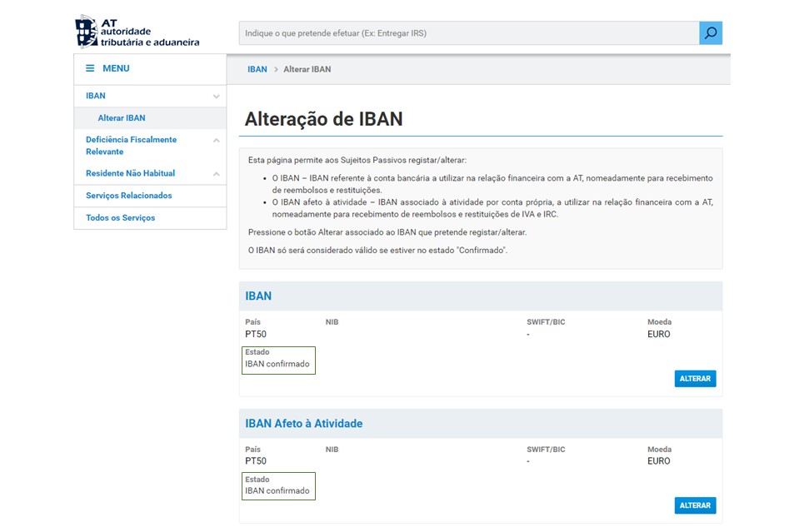
Task: Click the IBAN breadcrumb link
Action: click(x=257, y=69)
